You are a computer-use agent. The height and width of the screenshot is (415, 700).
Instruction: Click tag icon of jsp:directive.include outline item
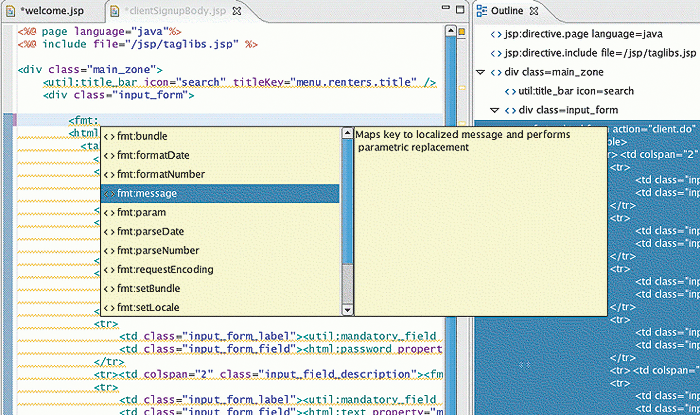[x=496, y=54]
